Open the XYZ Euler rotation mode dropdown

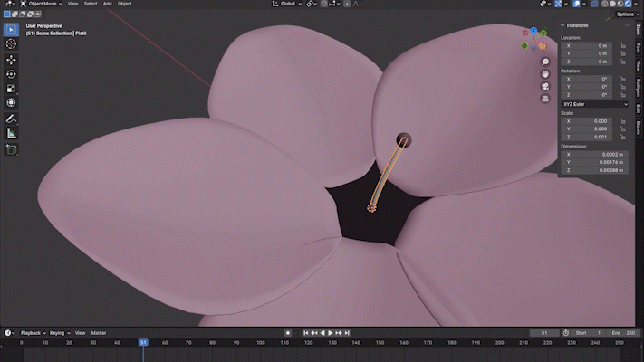pyautogui.click(x=593, y=104)
